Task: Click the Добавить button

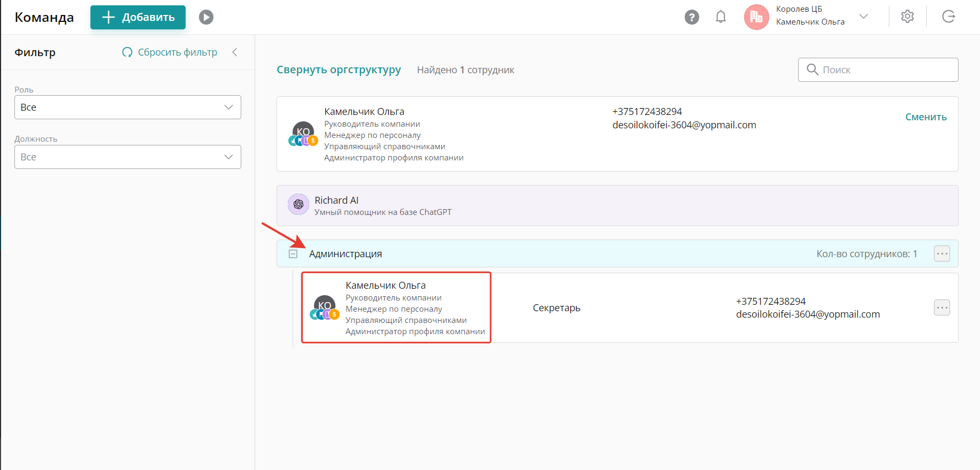Action: click(x=138, y=17)
